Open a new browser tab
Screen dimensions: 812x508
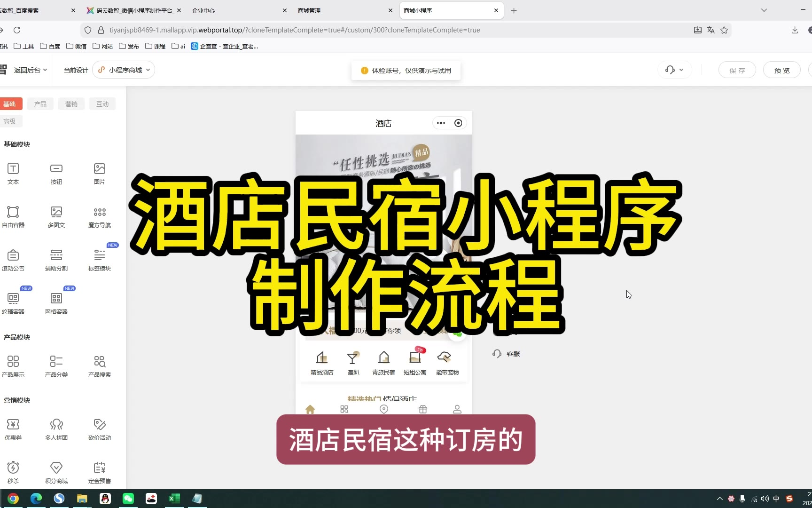pyautogui.click(x=514, y=10)
